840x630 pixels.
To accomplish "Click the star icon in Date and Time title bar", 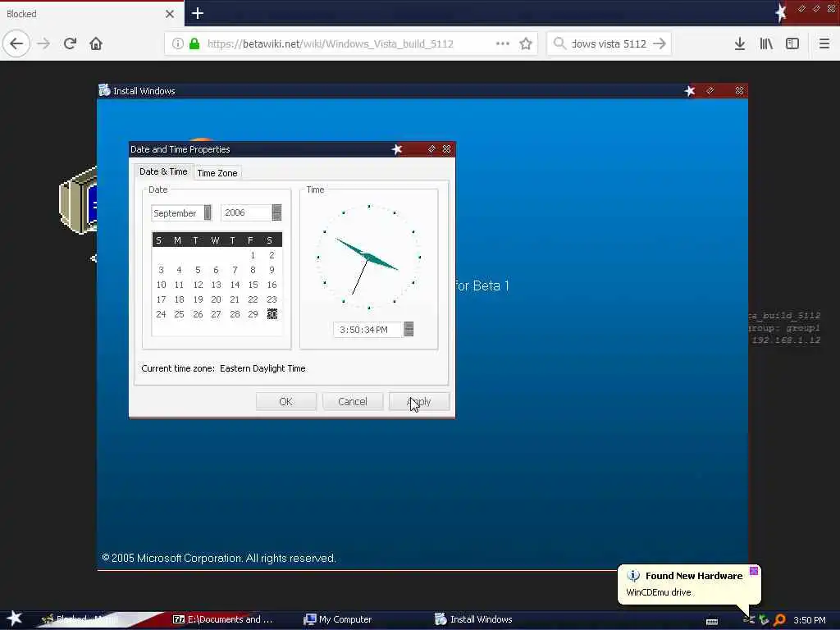I will (x=397, y=149).
